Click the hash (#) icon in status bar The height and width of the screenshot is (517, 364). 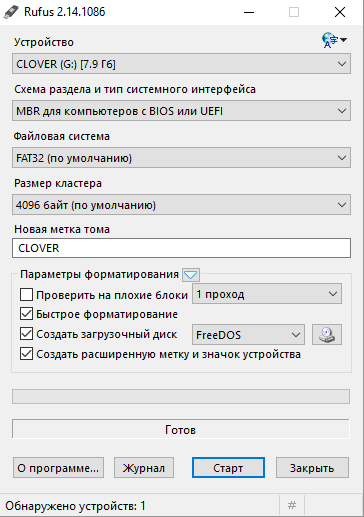pyautogui.click(x=292, y=505)
